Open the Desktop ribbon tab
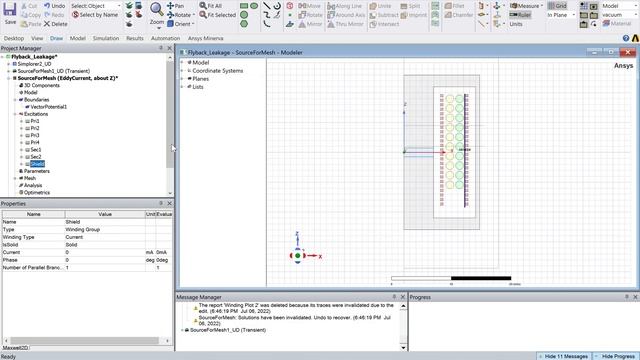This screenshot has height=360, width=640. (14, 38)
